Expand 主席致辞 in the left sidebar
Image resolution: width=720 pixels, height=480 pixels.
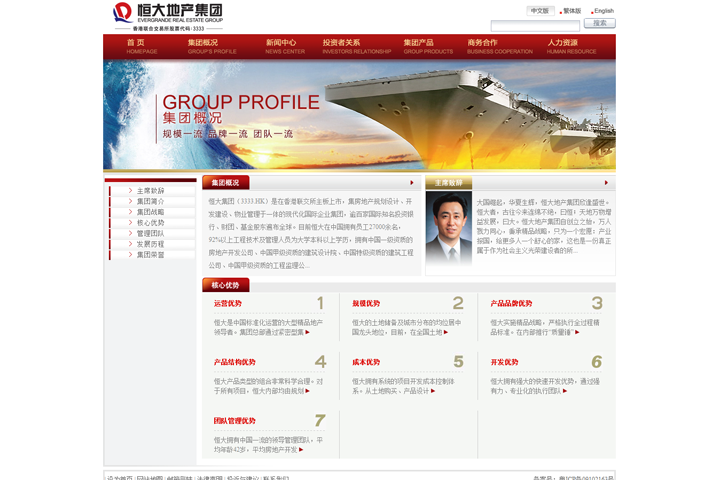click(x=150, y=191)
